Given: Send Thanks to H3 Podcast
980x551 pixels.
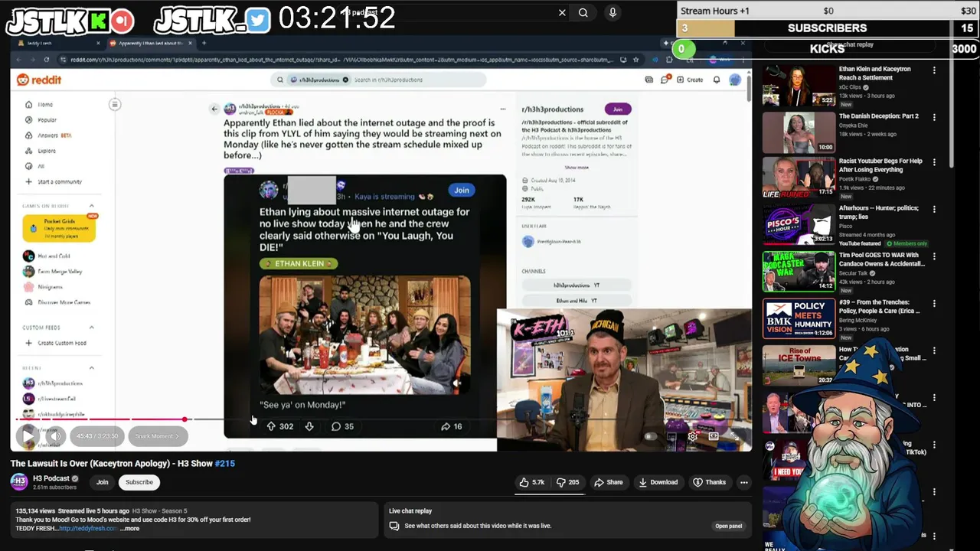Looking at the screenshot, I should pos(710,482).
